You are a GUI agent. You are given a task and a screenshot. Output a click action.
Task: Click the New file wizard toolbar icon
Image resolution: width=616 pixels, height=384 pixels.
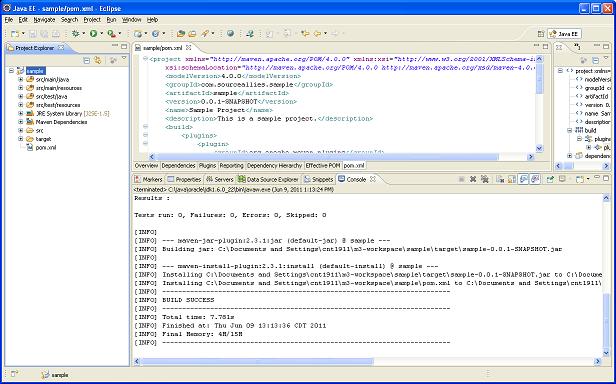15,34
